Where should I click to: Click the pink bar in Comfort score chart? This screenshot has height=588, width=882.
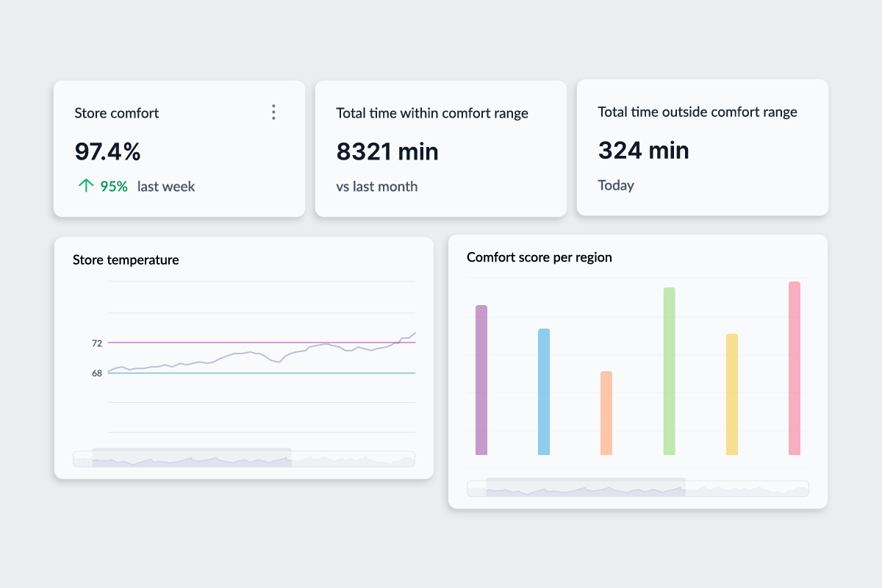click(795, 368)
